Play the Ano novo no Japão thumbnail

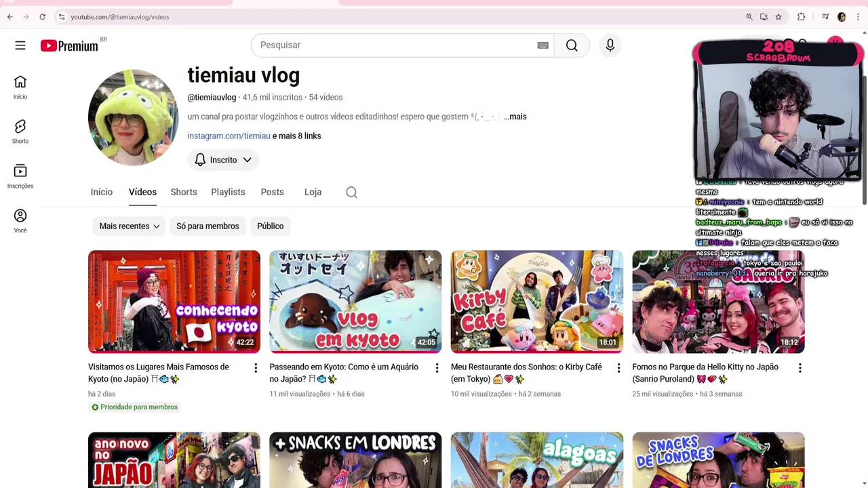click(174, 460)
